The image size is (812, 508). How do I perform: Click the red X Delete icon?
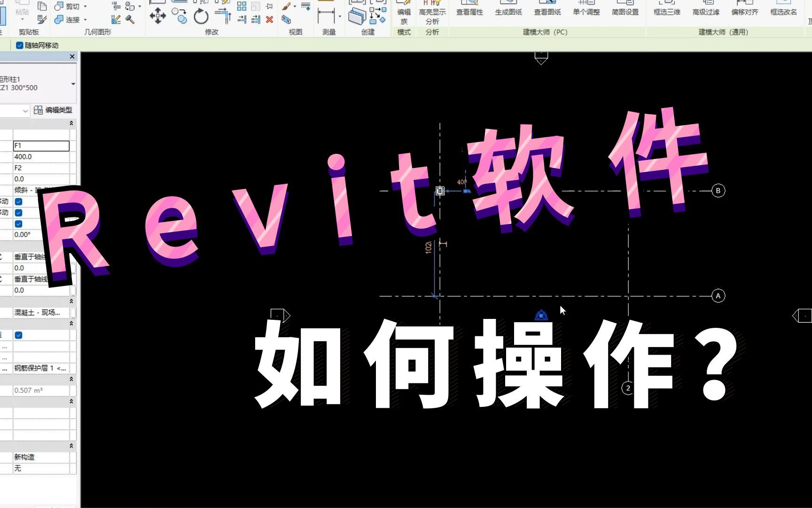click(x=269, y=19)
